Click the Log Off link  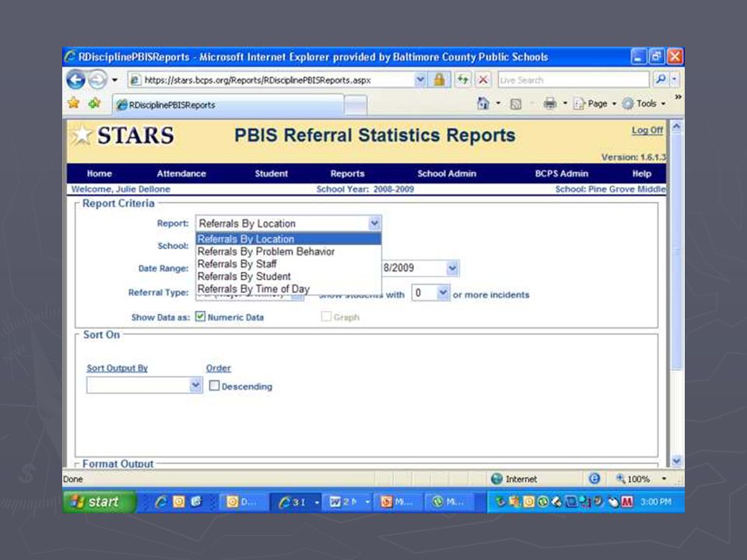tap(647, 130)
